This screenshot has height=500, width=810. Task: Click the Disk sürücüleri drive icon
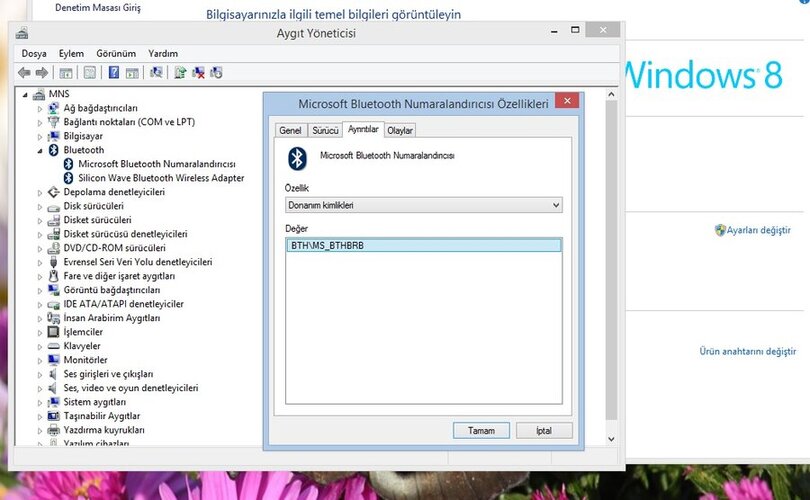coord(54,207)
